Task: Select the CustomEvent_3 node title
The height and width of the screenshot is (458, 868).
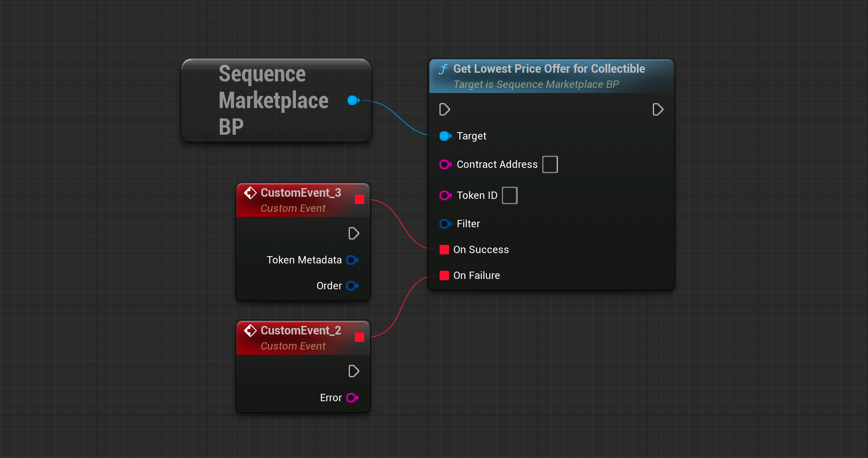Action: (x=301, y=193)
